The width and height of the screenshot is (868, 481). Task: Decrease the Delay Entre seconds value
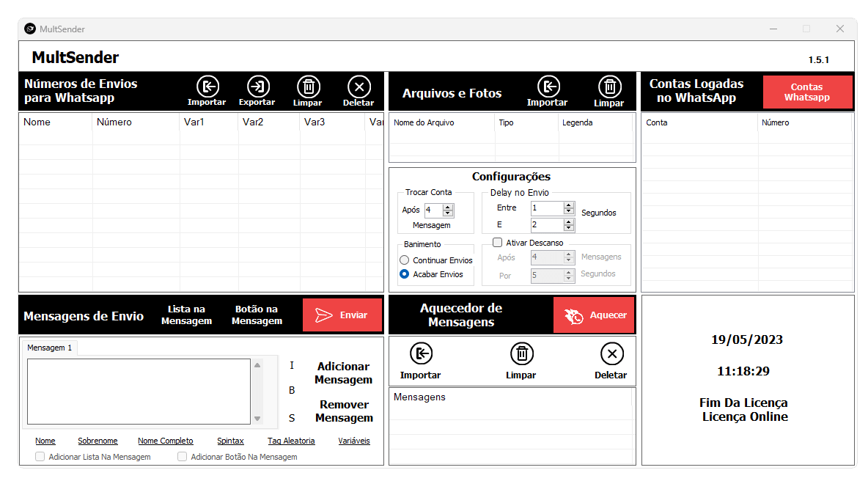coord(568,211)
